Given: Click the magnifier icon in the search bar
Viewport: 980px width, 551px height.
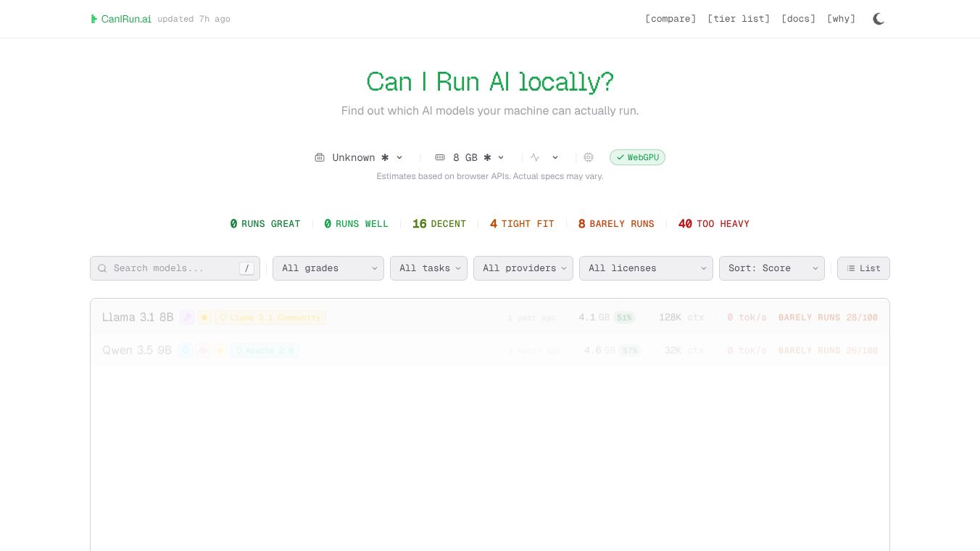Looking at the screenshot, I should [x=102, y=268].
